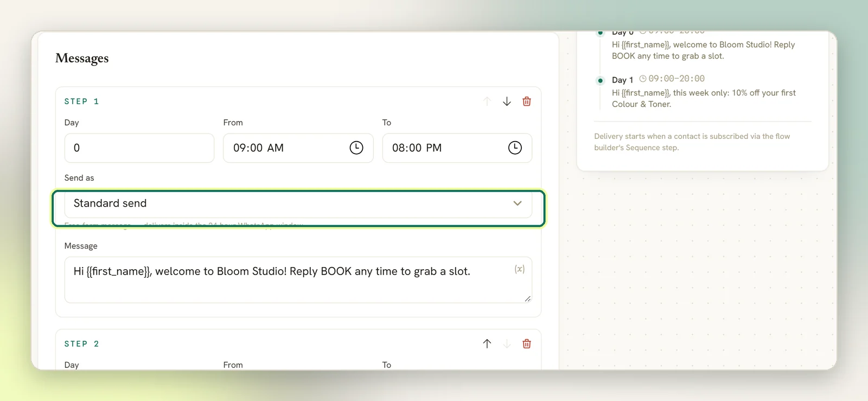Click the STEP 2 label
The height and width of the screenshot is (401, 868).
[x=81, y=343]
